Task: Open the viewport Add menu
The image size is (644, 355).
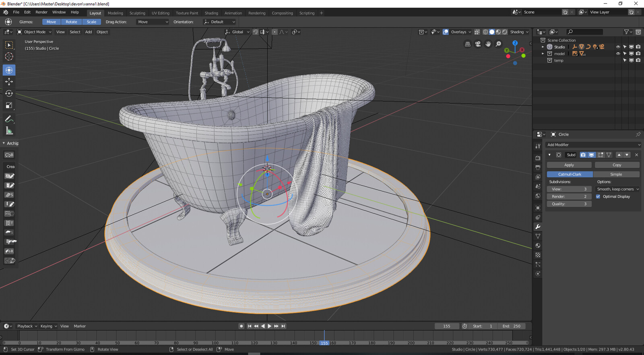Action: (89, 32)
